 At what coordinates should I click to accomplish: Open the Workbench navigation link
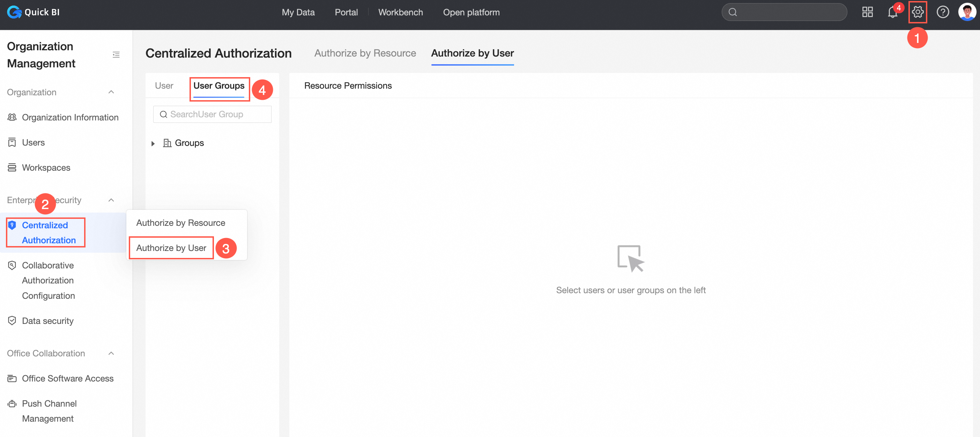[x=400, y=12]
